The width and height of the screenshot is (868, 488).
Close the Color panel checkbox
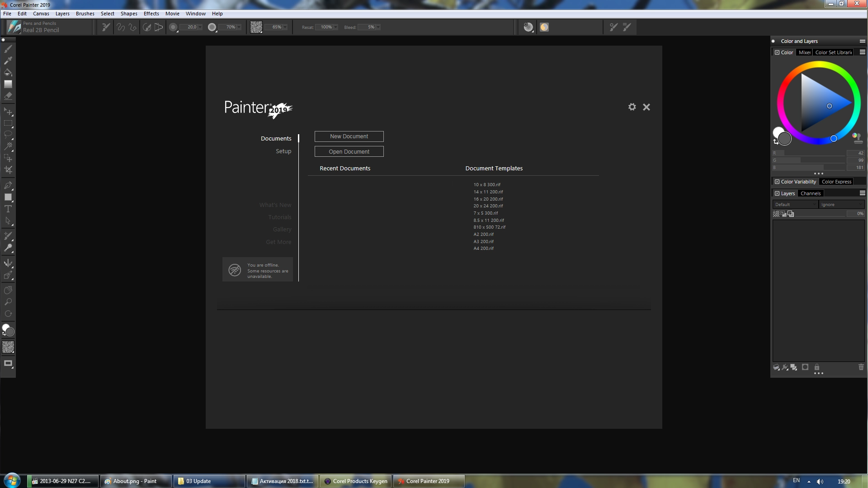777,52
